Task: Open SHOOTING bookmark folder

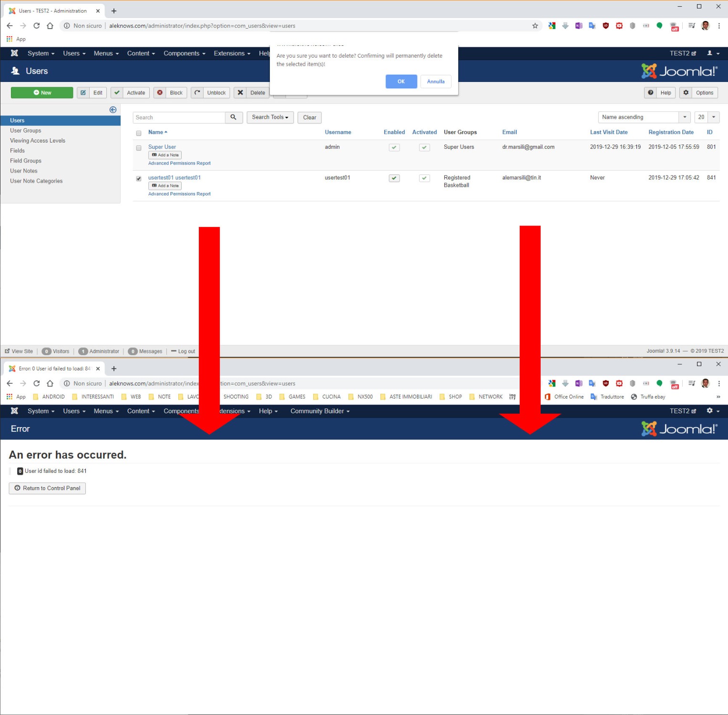Action: click(236, 397)
